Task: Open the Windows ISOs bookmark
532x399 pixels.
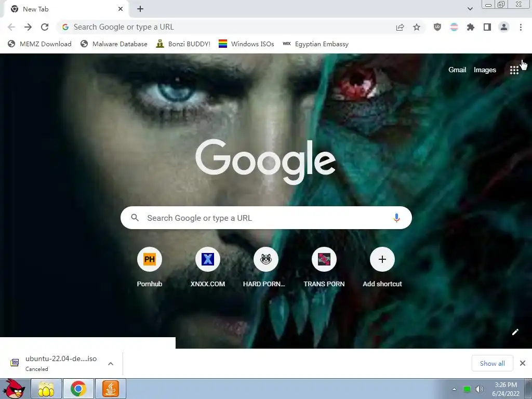Action: coord(246,44)
